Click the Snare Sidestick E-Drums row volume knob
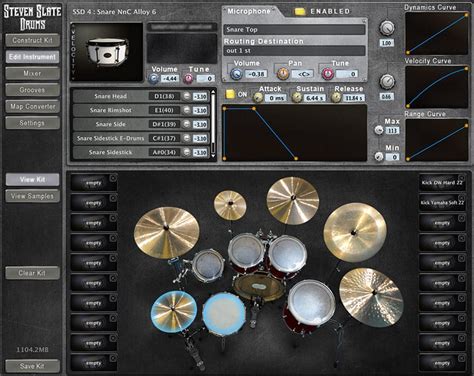 pyautogui.click(x=187, y=138)
